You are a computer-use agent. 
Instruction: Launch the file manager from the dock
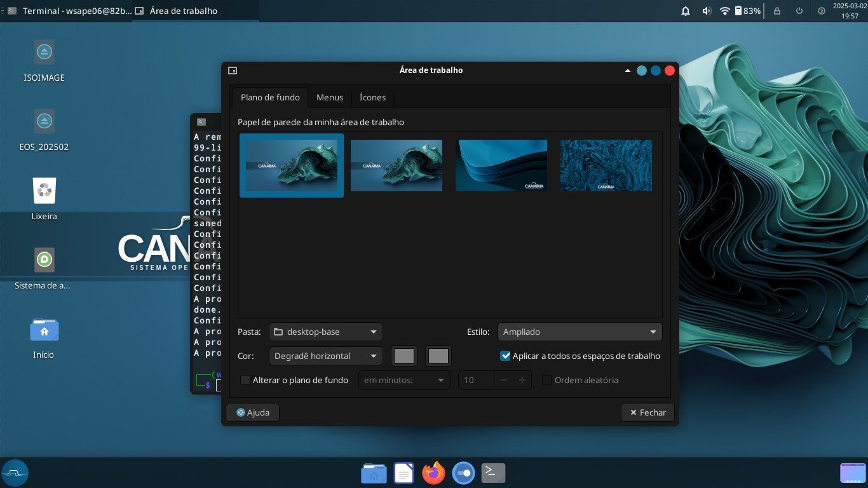tap(374, 473)
